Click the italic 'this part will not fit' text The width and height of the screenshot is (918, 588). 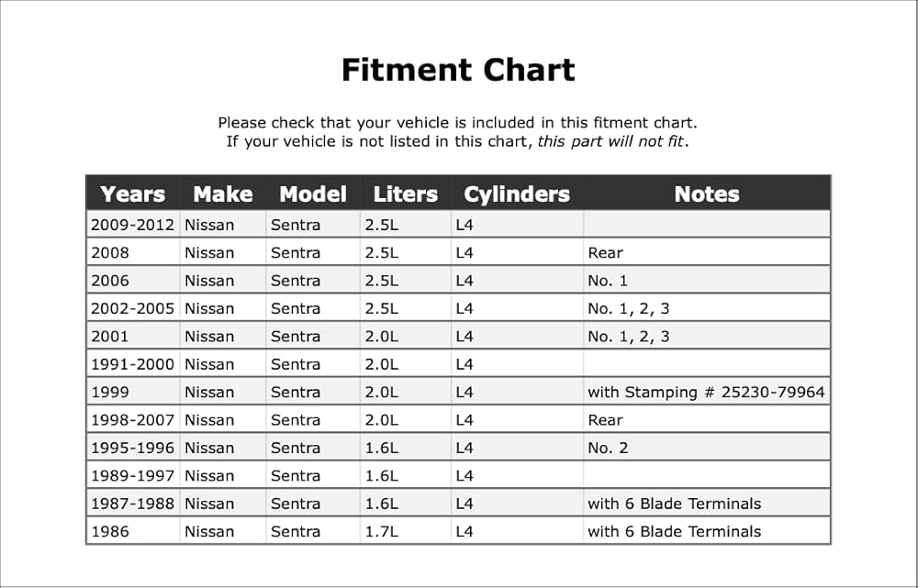click(x=610, y=141)
